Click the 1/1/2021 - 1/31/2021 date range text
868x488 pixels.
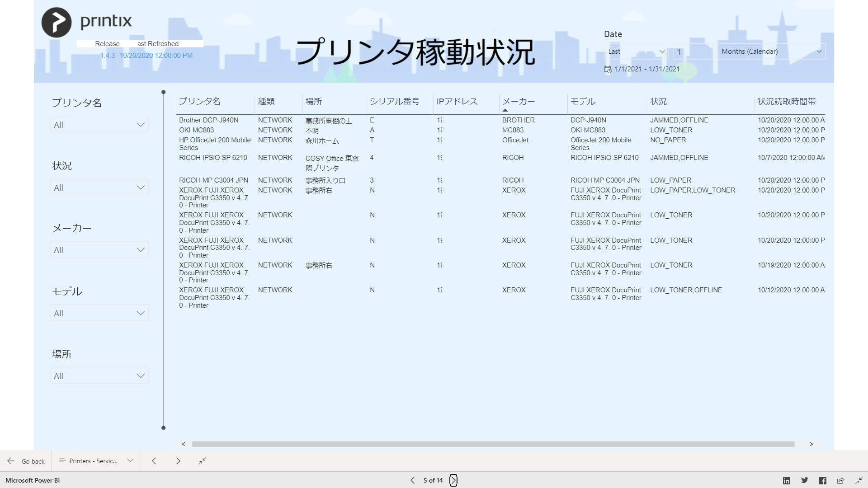(647, 69)
